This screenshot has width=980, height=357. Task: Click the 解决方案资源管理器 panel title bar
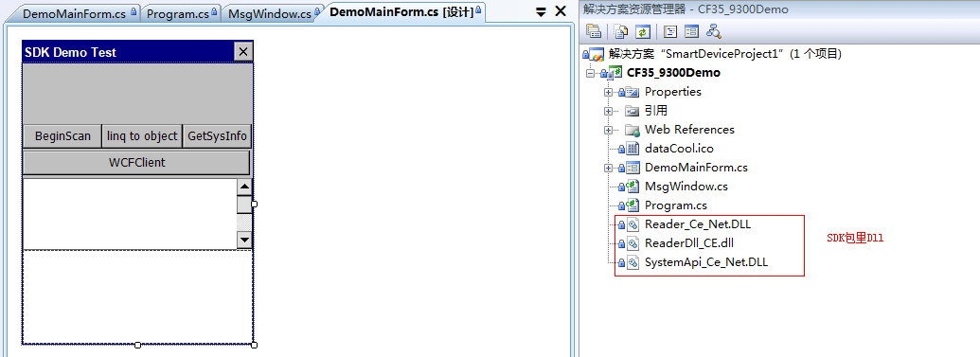(779, 9)
